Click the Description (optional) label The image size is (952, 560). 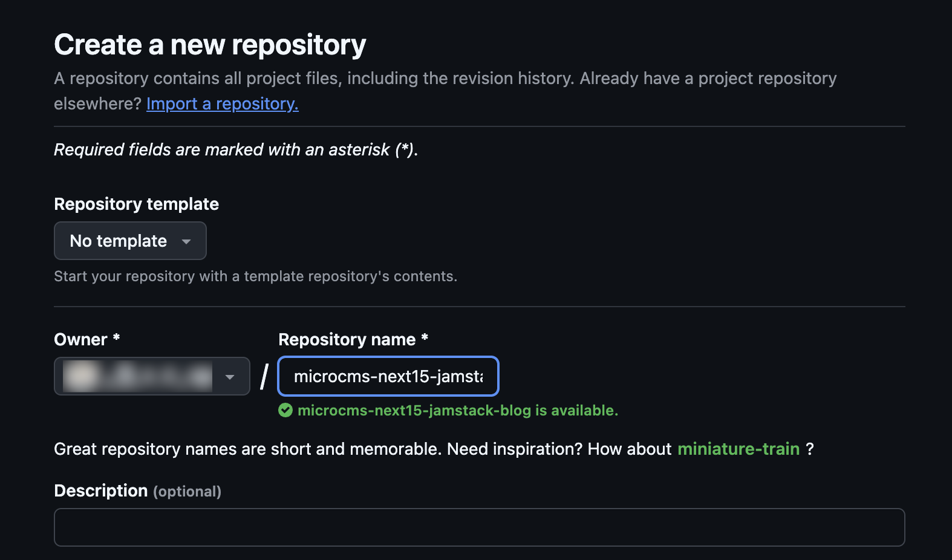[x=137, y=491]
